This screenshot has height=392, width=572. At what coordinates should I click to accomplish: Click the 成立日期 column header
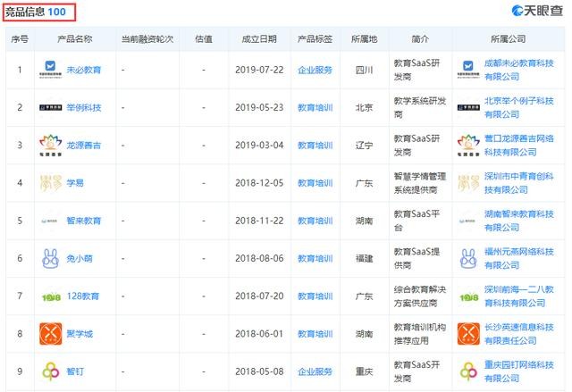[259, 39]
